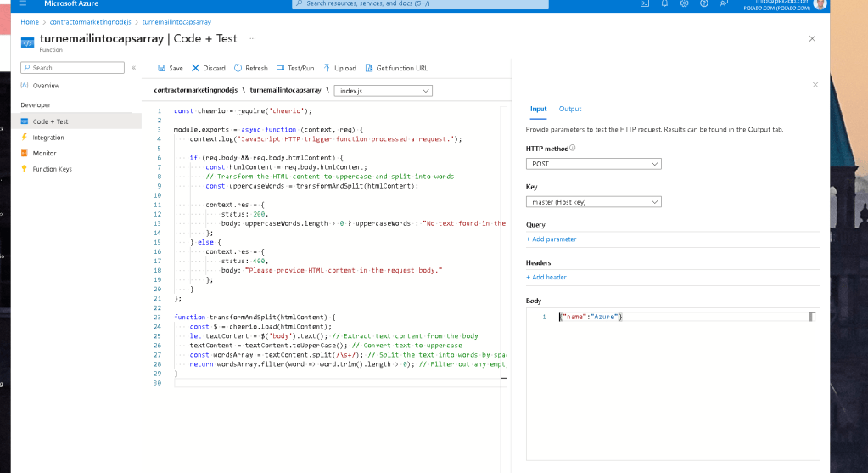Refresh the code editor
This screenshot has width=868, height=473.
coord(251,68)
